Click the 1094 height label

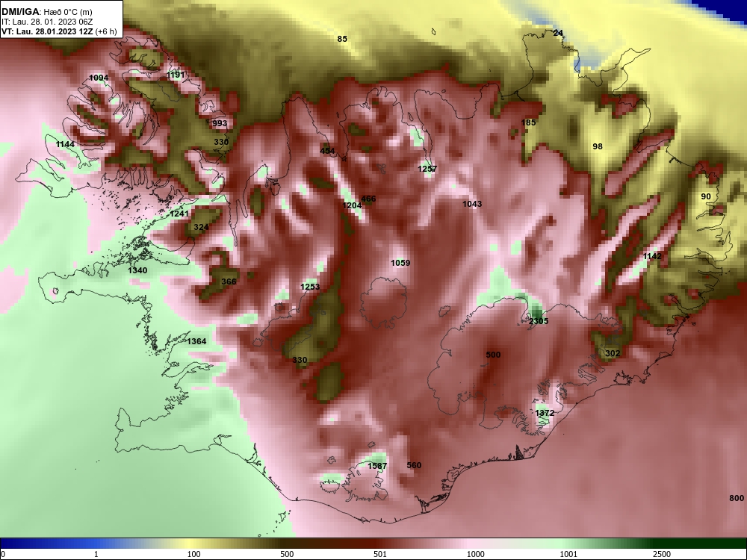[x=99, y=78]
